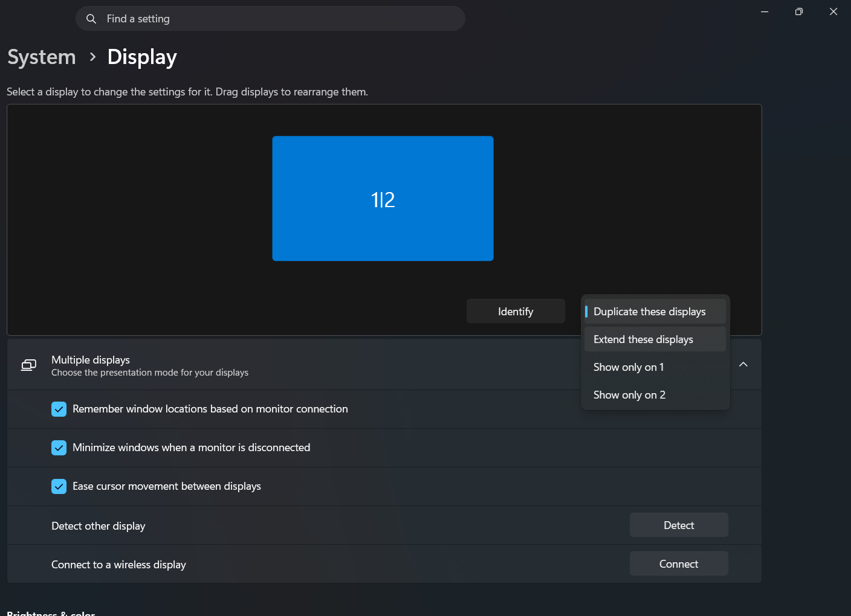This screenshot has width=851, height=616.
Task: Choose Duplicate these displays option
Action: point(655,312)
